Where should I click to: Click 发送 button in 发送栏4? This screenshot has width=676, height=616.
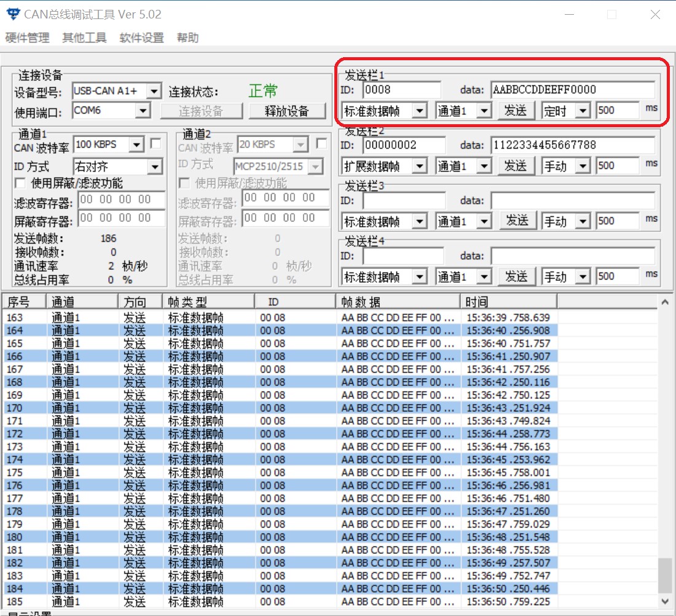point(516,277)
